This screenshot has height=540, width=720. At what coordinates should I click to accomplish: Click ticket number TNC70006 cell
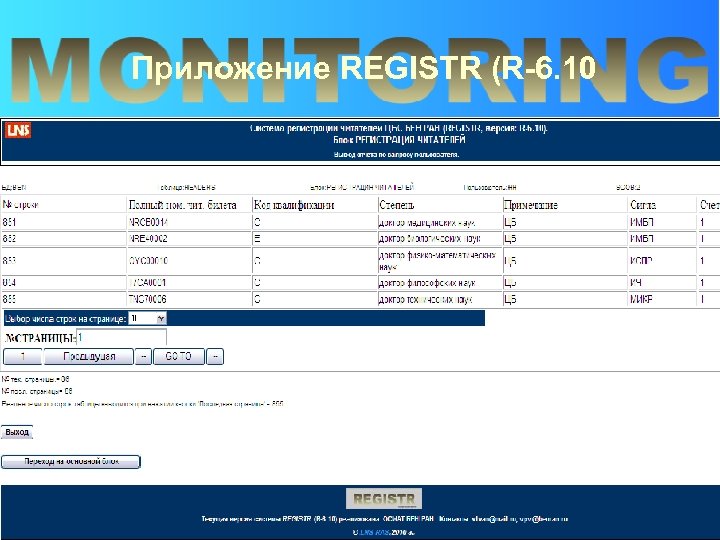click(189, 299)
